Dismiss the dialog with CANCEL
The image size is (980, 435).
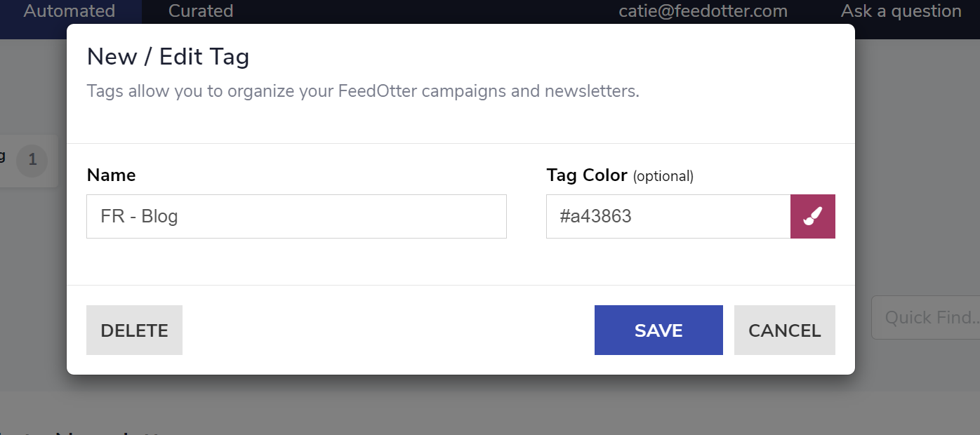(784, 330)
